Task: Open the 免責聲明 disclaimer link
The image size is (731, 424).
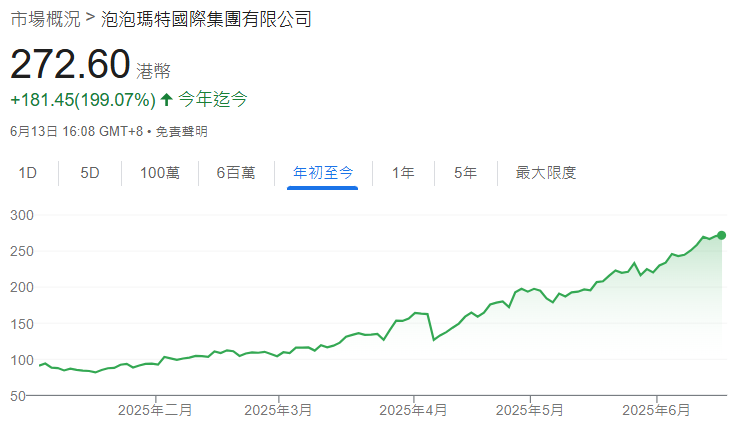Action: coord(181,132)
